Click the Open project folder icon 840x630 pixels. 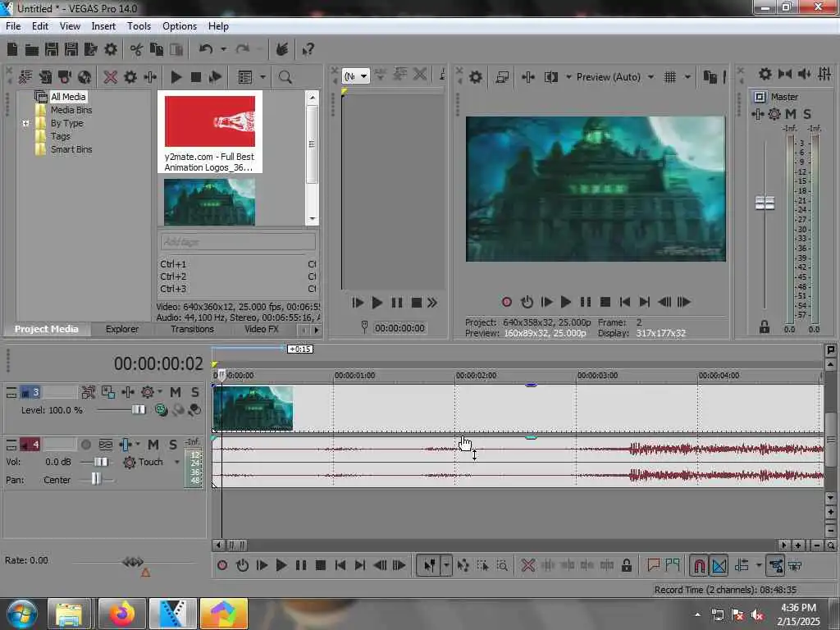coord(32,50)
